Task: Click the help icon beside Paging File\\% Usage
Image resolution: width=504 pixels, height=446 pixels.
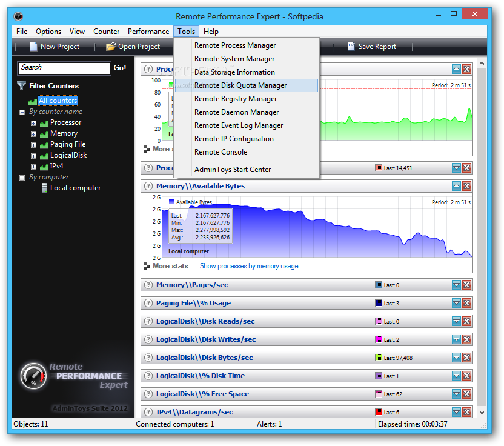Action: click(x=148, y=303)
